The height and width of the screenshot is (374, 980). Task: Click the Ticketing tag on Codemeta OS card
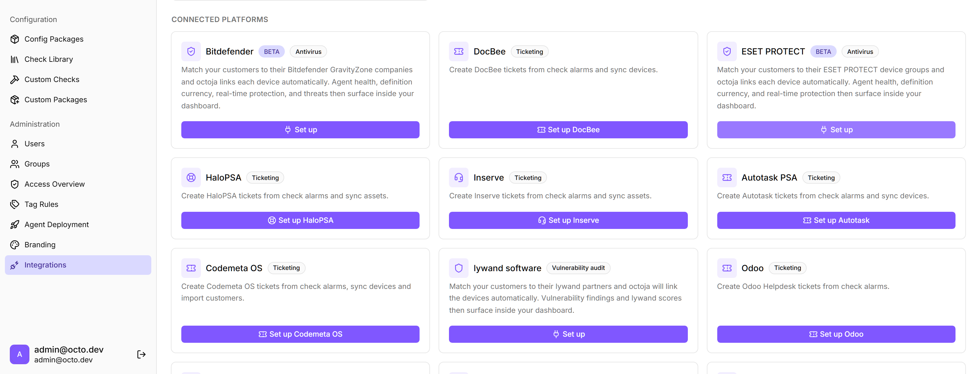[x=286, y=268]
